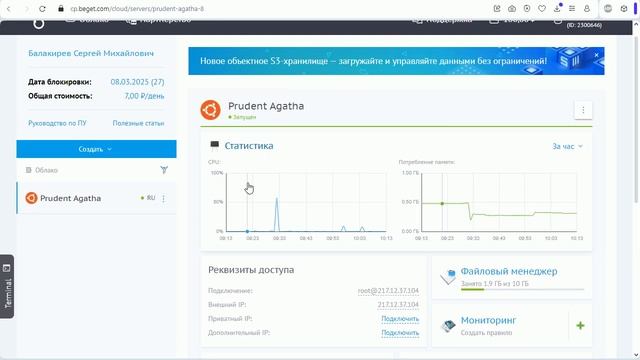The width and height of the screenshot is (640, 360).
Task: Click external IP 217.12.37.104 value
Action: coord(398,304)
